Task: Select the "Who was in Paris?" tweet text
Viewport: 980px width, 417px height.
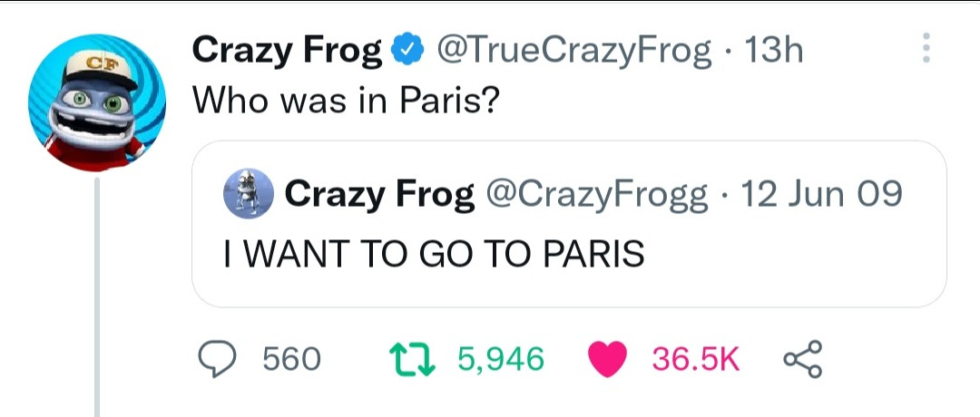Action: pos(346,99)
